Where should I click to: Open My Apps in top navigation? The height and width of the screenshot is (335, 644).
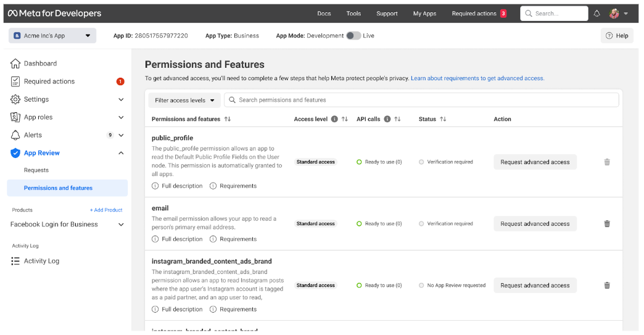coord(424,14)
